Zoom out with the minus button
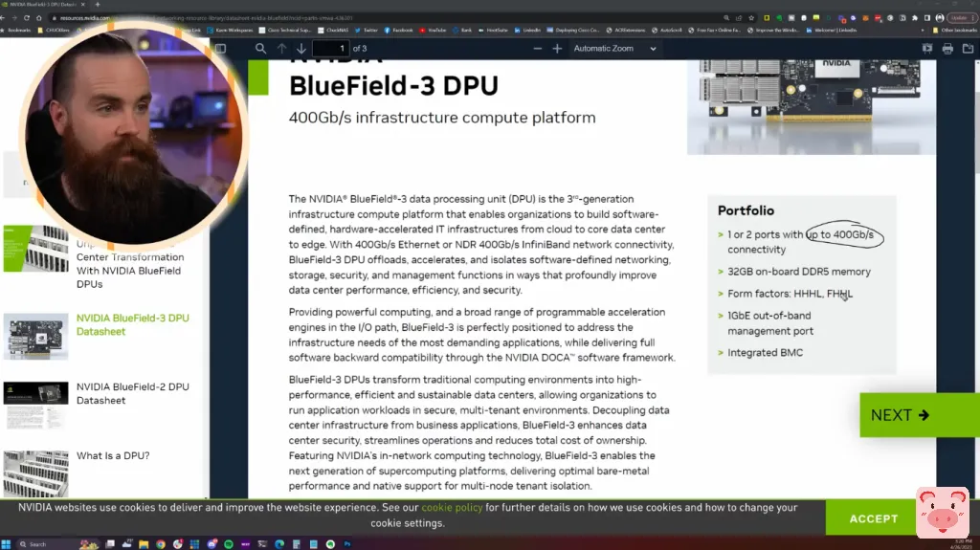This screenshot has height=550, width=980. coord(538,48)
